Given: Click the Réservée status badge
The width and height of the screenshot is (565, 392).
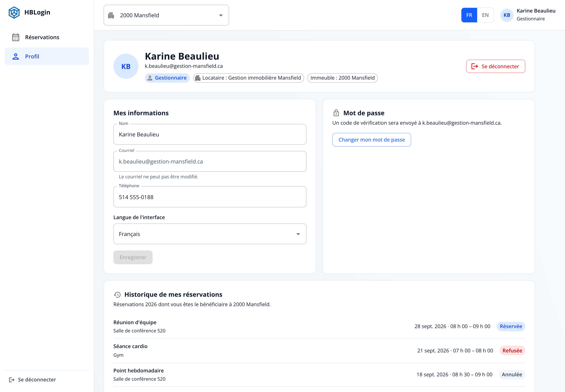Looking at the screenshot, I should click(511, 326).
